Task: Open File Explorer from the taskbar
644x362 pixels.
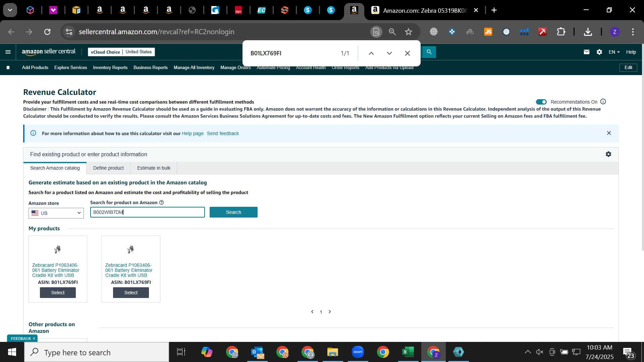Action: (332, 352)
